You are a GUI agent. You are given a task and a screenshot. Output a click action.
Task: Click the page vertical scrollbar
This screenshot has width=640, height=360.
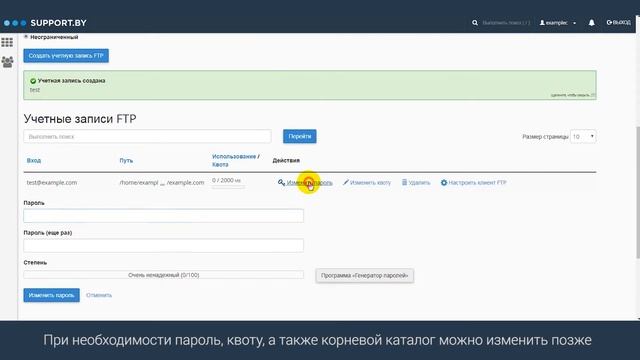pos(638,192)
